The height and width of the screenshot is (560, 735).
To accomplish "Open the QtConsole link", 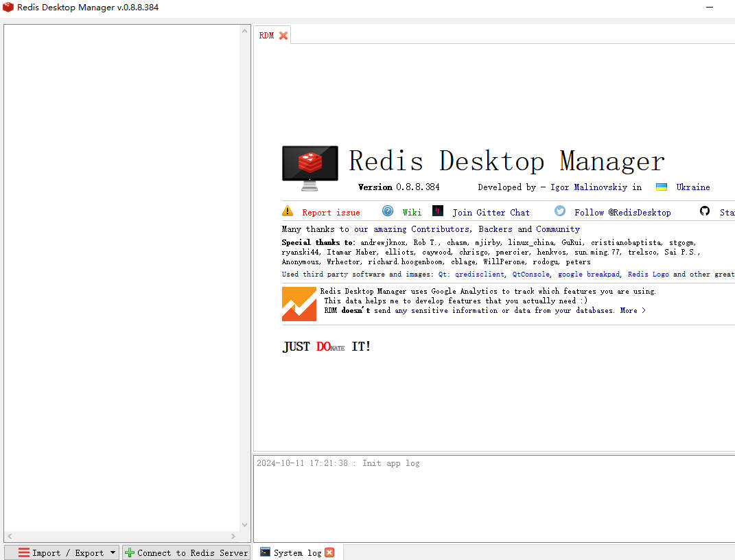I will (x=530, y=275).
